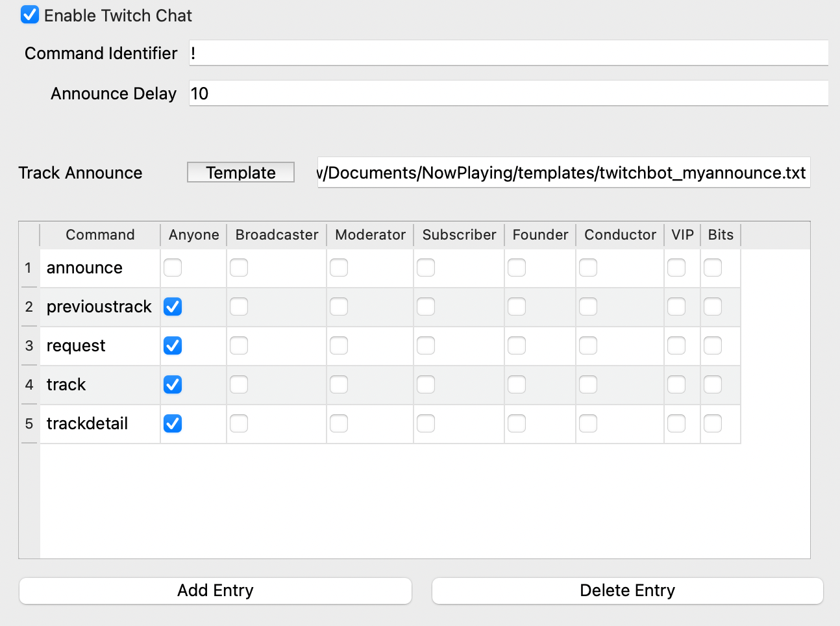Viewport: 840px width, 626px height.
Task: Click Add Entry button
Action: pyautogui.click(x=216, y=591)
